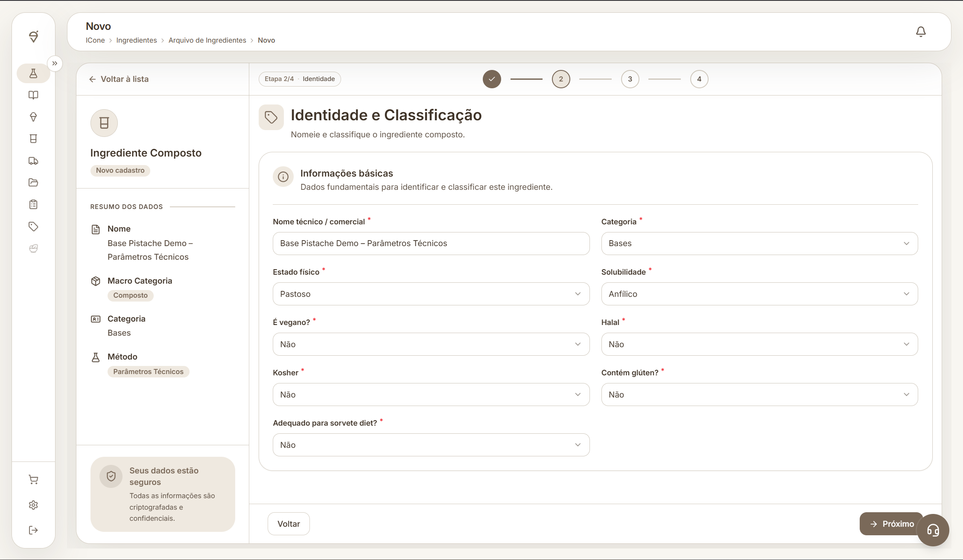Click the Ingredientes breadcrumb link
The height and width of the screenshot is (560, 963).
pyautogui.click(x=137, y=40)
